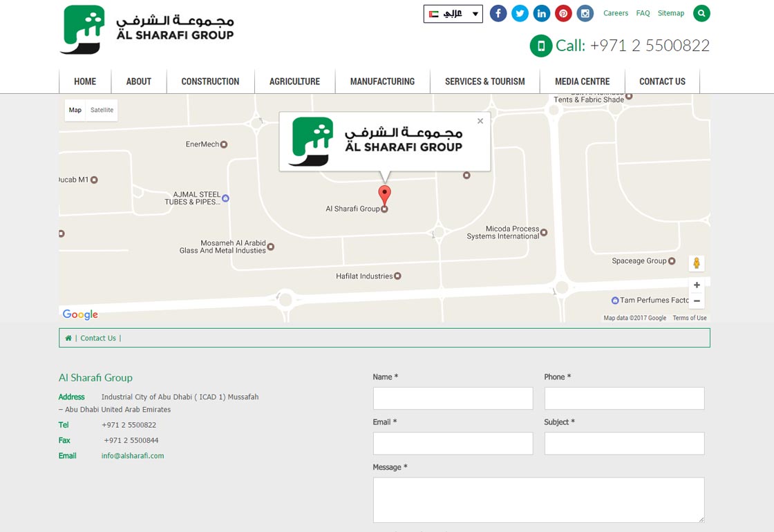Click the Contact Us breadcrumb link
This screenshot has width=774, height=532.
click(98, 338)
